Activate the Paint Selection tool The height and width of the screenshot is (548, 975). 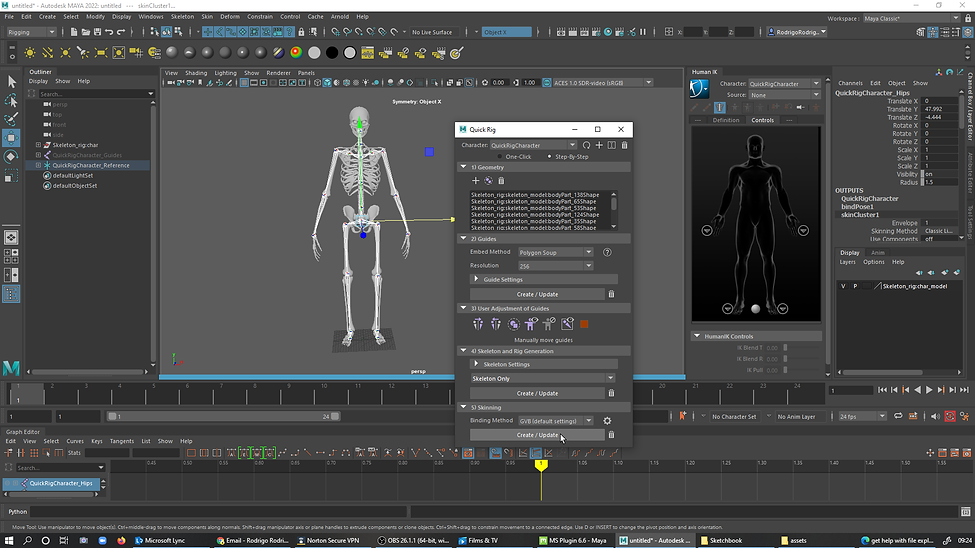tap(11, 119)
